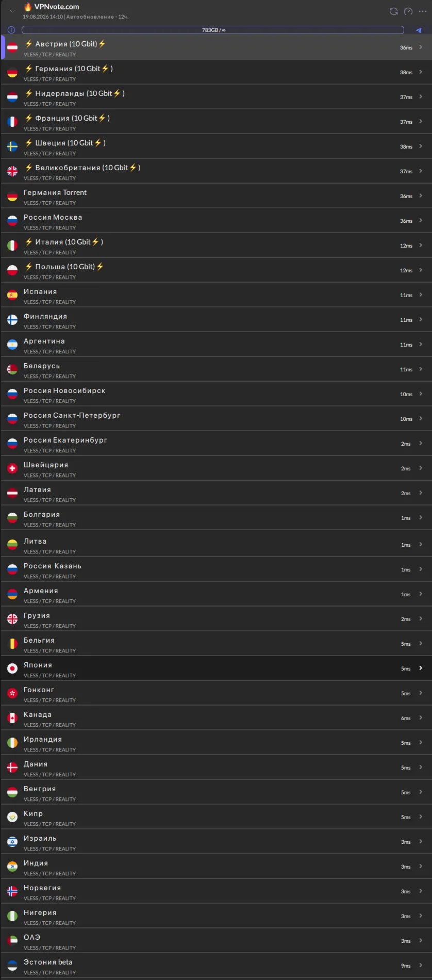Open details chevron for Германия Torrent
Image resolution: width=432 pixels, height=980 pixels.
(421, 195)
